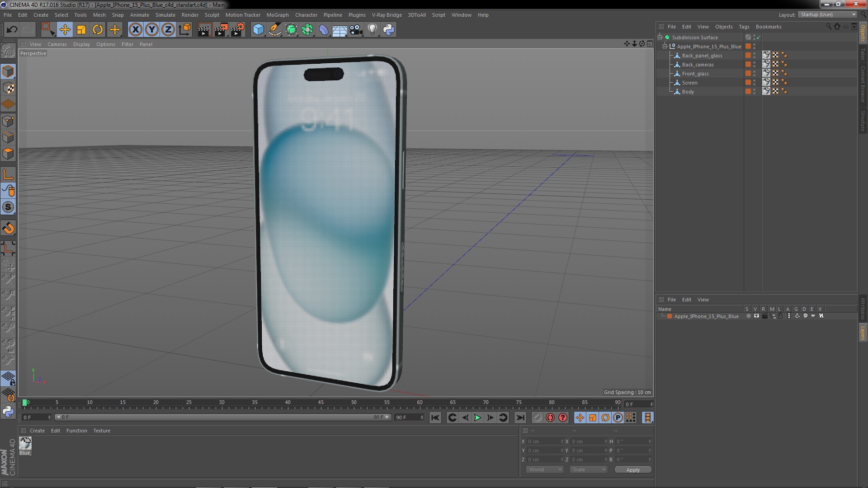Image resolution: width=868 pixels, height=488 pixels.
Task: Click Render View clapperboard icon
Action: click(204, 30)
